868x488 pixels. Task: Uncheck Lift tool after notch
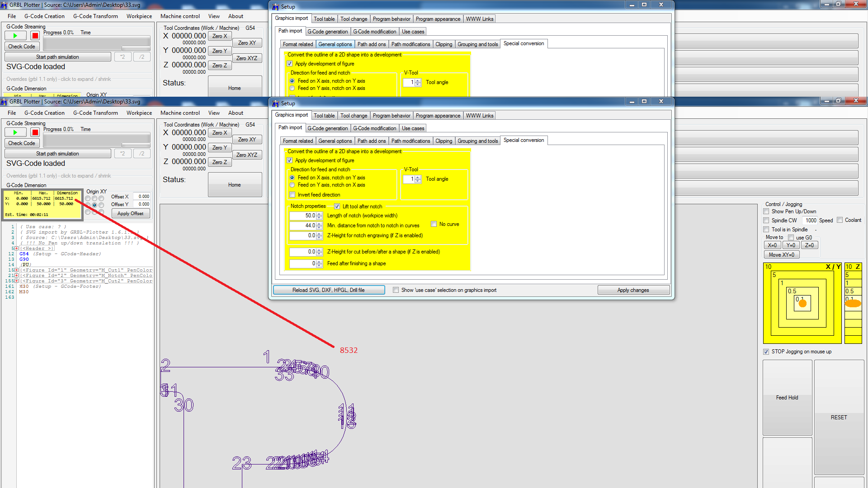click(x=337, y=206)
